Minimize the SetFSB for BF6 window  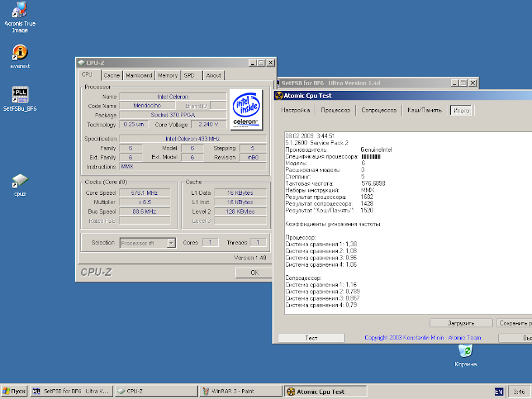pos(455,83)
